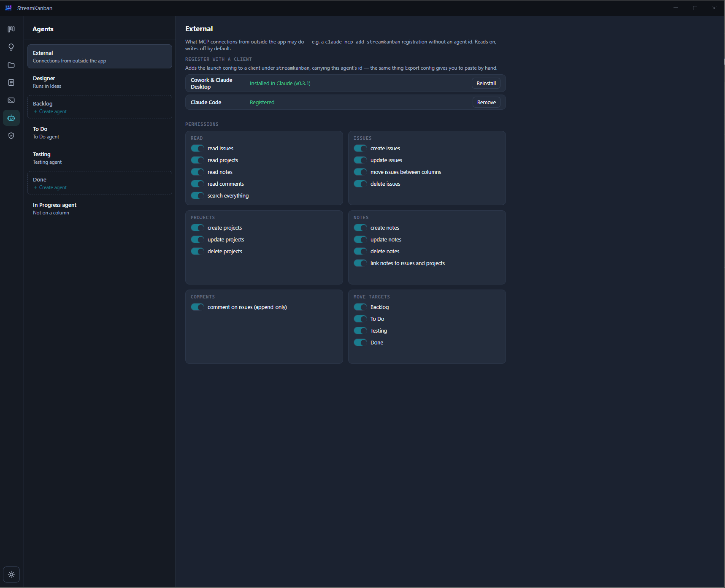Screen dimensions: 725x588
Task: Click Remove for Claude Code
Action: (487, 102)
